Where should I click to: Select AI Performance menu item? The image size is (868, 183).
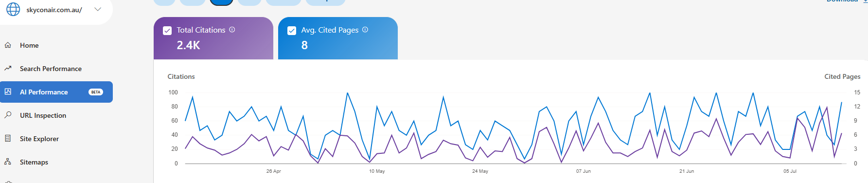pyautogui.click(x=56, y=92)
